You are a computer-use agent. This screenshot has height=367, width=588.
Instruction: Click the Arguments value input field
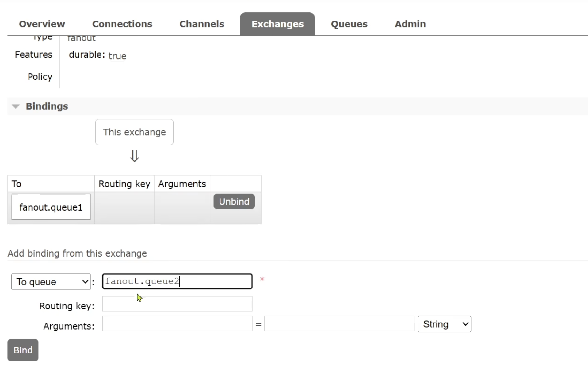tap(339, 324)
